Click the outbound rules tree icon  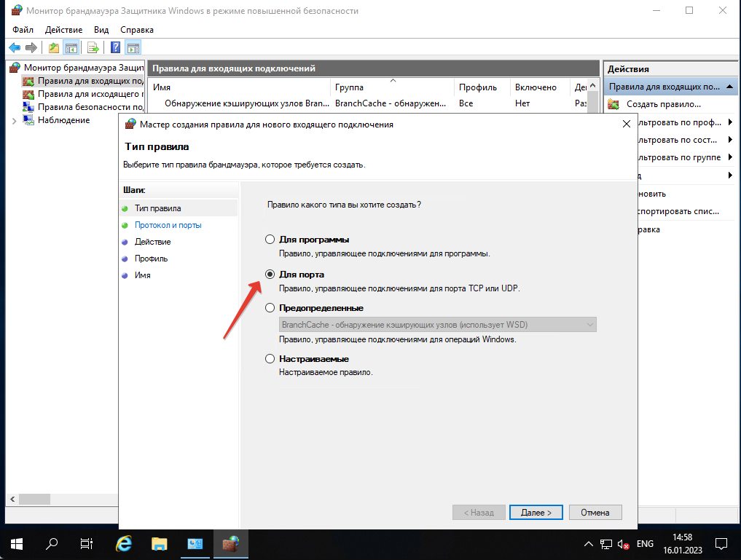pyautogui.click(x=28, y=94)
